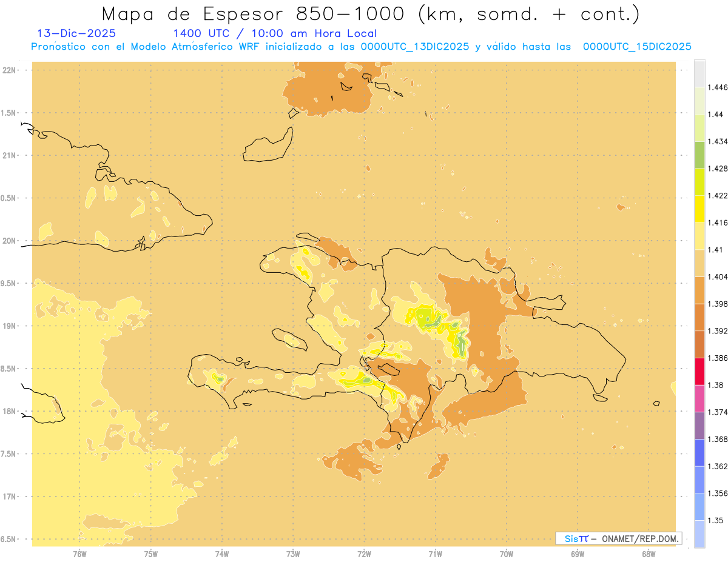Screen dimensions: 728x562
Task: Click the legend value '1.41'
Action: [716, 250]
